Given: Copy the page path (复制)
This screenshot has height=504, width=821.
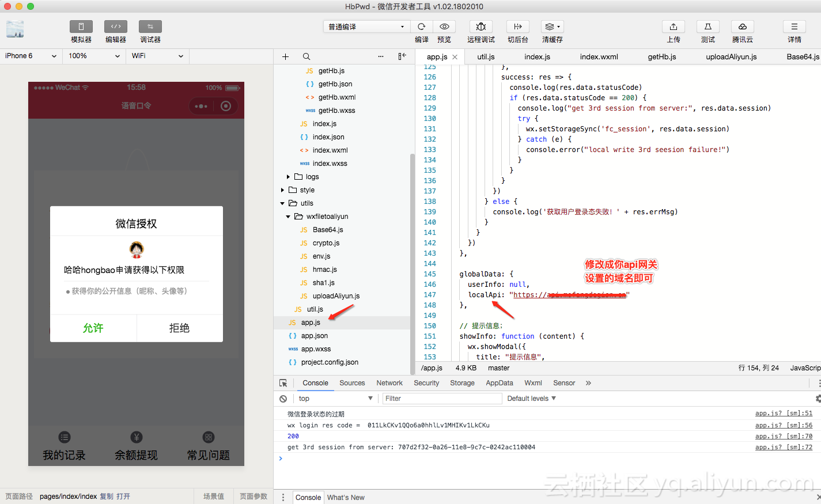Looking at the screenshot, I should pos(107,497).
